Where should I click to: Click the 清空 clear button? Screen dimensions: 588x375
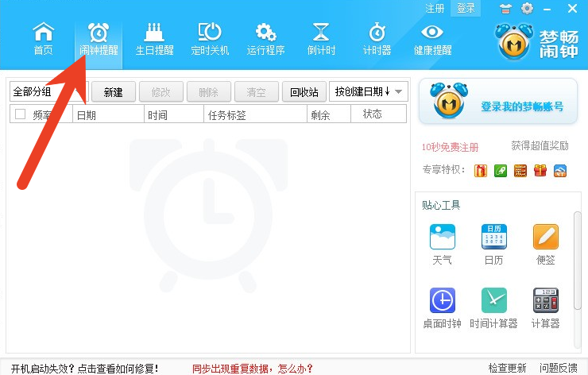256,92
